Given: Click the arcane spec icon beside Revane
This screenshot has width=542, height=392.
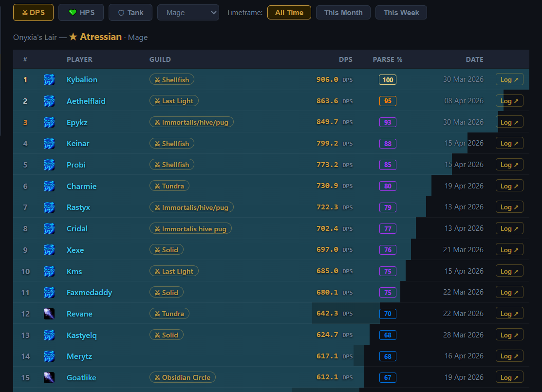Looking at the screenshot, I should click(49, 314).
